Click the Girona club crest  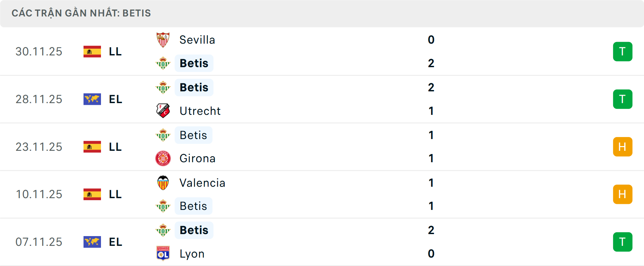pos(163,159)
